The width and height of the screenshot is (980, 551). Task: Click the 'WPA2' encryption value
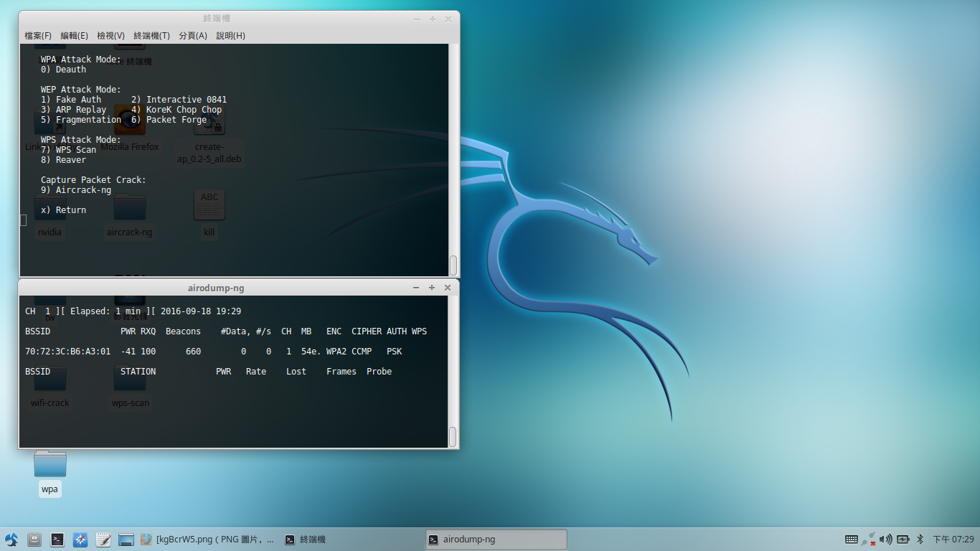click(336, 352)
